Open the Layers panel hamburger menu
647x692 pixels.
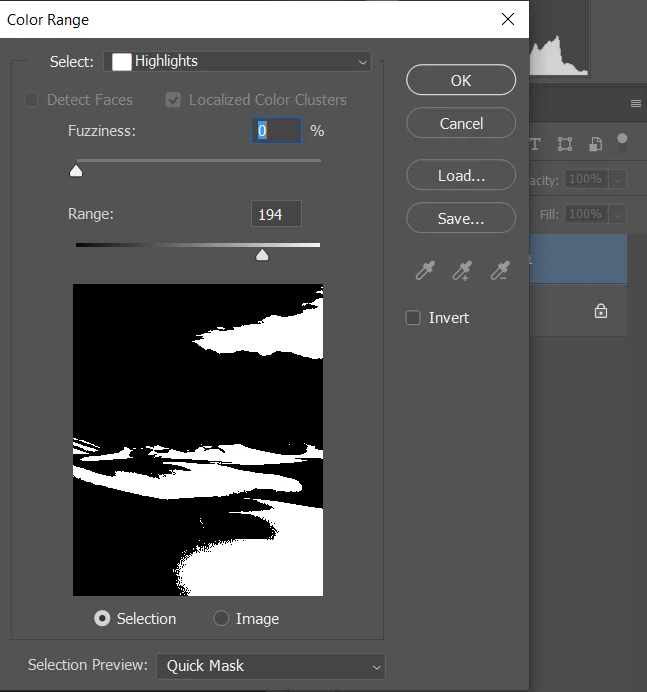(635, 104)
